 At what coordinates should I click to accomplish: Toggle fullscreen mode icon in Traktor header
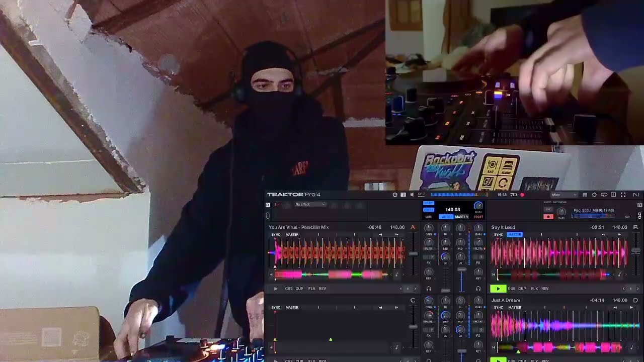click(623, 195)
